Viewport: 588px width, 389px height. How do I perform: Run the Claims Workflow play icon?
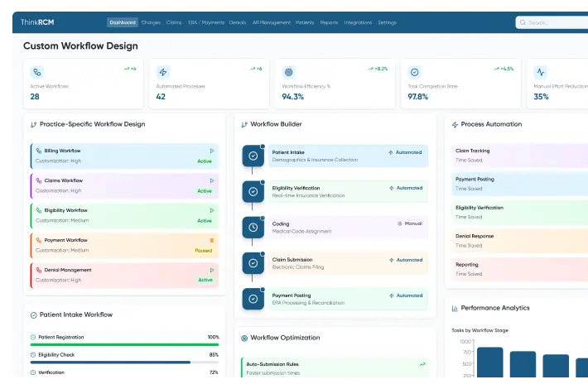click(x=212, y=180)
